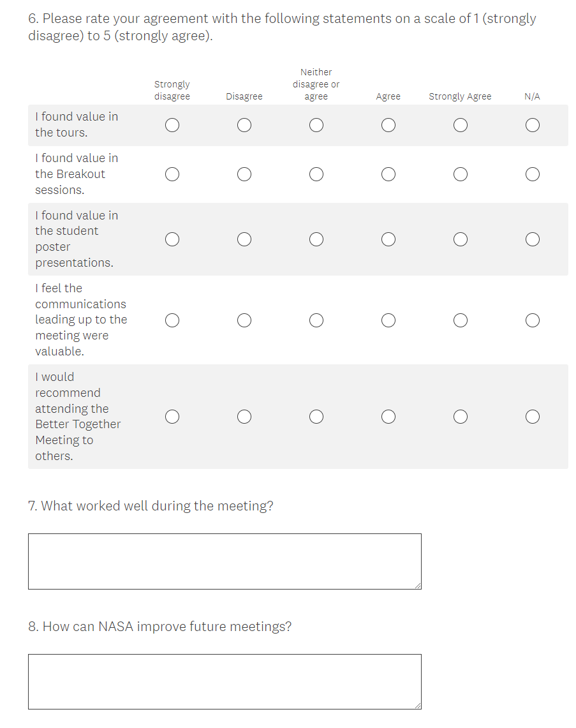Select Disagree for communications leading up to meeting
Image resolution: width=576 pixels, height=728 pixels.
point(244,320)
